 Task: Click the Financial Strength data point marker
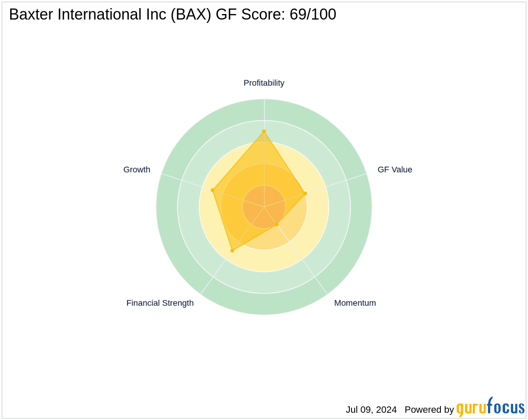click(232, 251)
